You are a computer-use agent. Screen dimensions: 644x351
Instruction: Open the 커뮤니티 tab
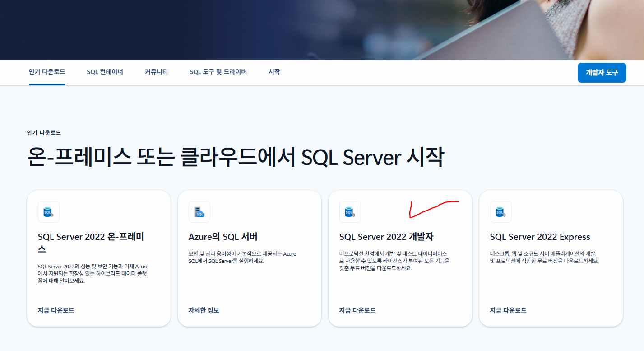[x=157, y=72]
